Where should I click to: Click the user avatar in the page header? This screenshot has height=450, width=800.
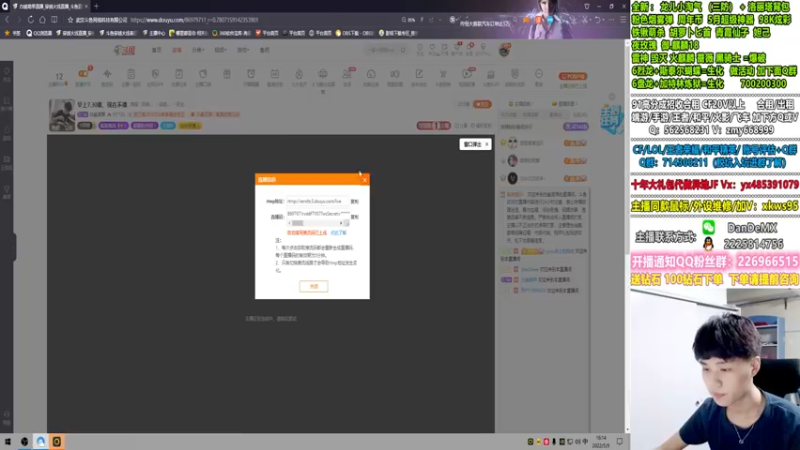[504, 50]
